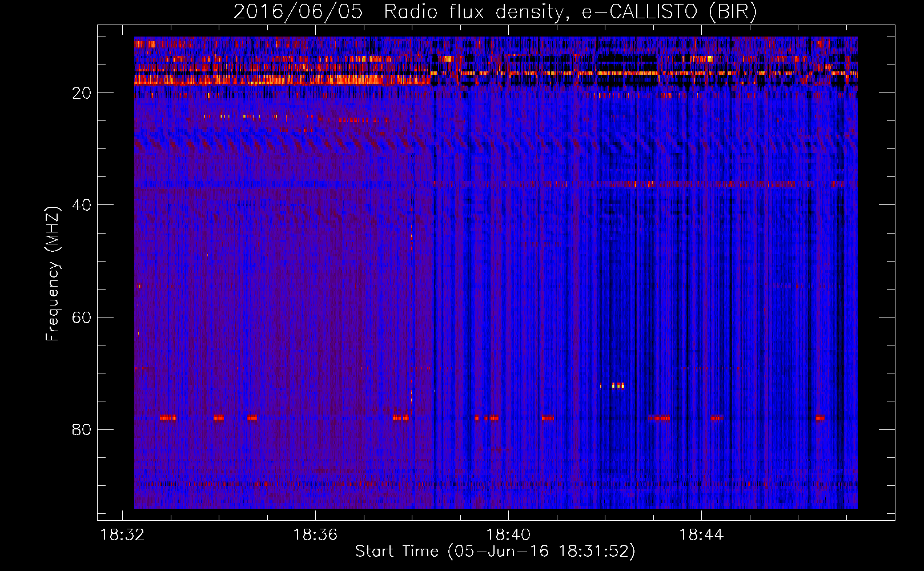Click the '18:40' time tick label
The height and width of the screenshot is (571, 924).
[x=508, y=534]
